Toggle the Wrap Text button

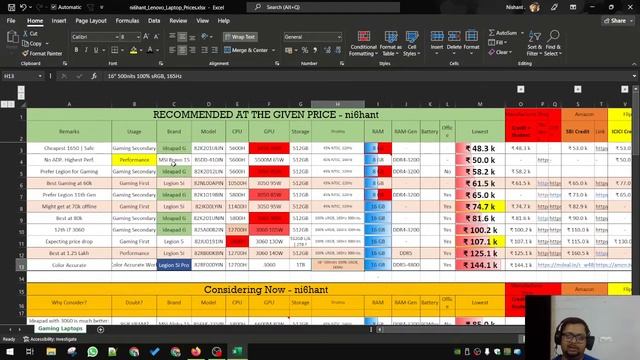click(240, 37)
